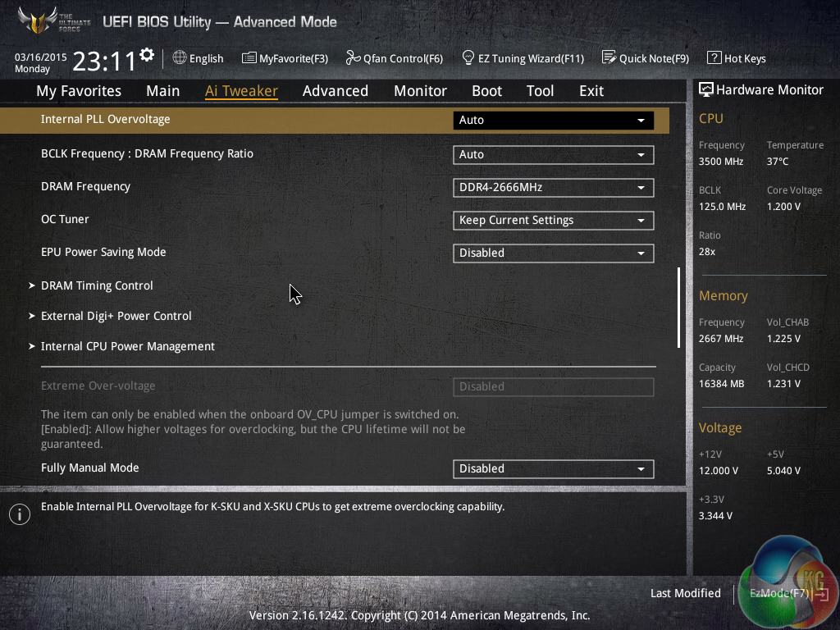Click EZ Tuning Wizard(F11) label
Viewport: 840px width, 630px height.
click(x=531, y=58)
